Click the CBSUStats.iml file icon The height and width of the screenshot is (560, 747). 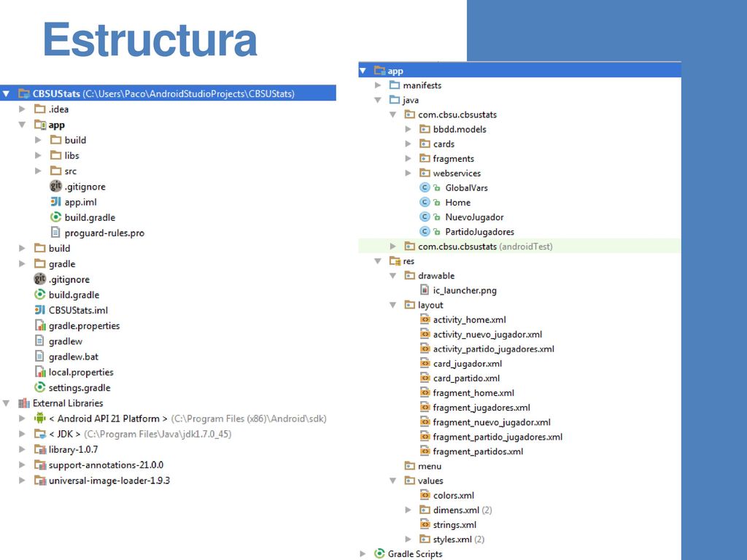click(x=40, y=310)
